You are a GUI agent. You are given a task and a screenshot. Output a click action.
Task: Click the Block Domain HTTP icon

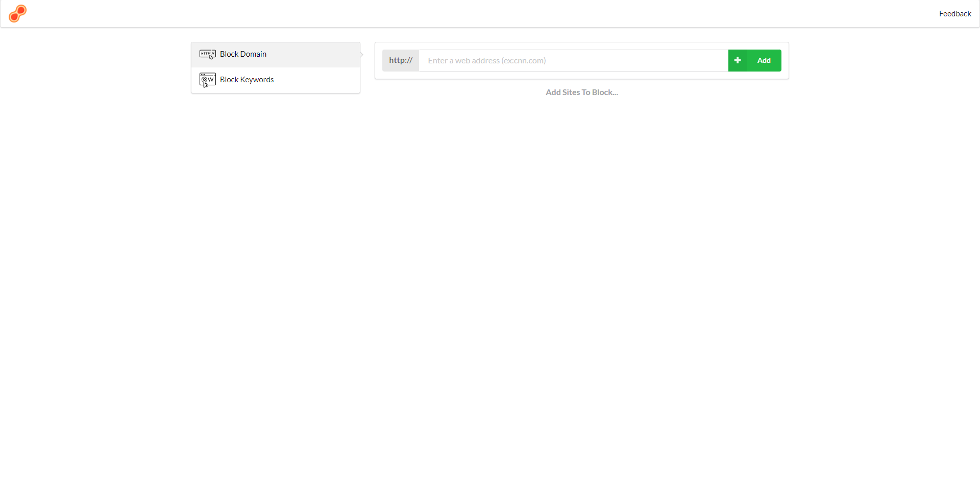[x=208, y=54]
